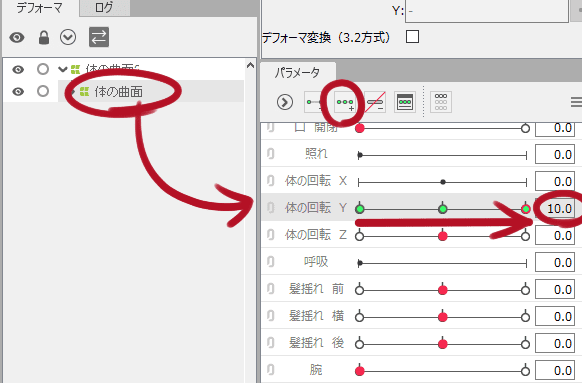Switch to the デフォーマ tab
The image size is (582, 383).
(39, 7)
